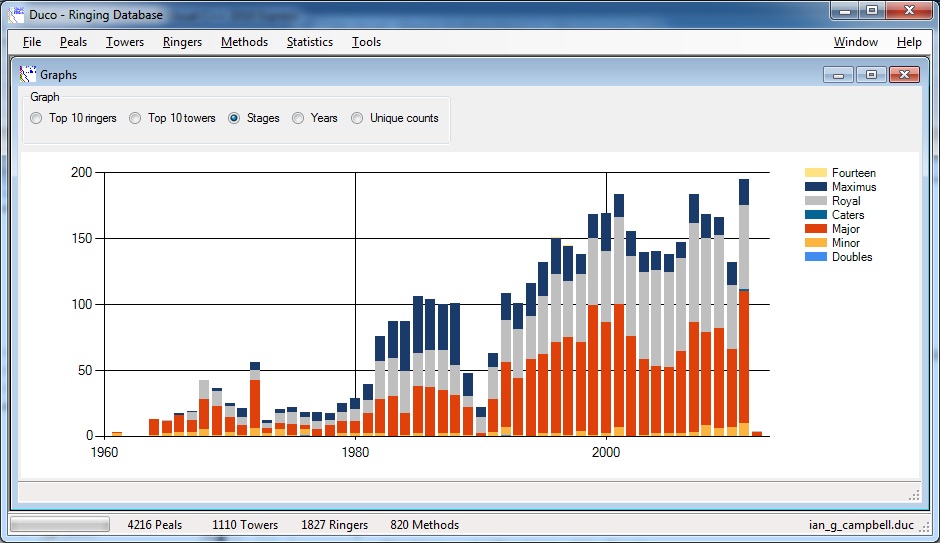This screenshot has height=543, width=940.
Task: Click the Major legend color swatch
Action: point(816,229)
